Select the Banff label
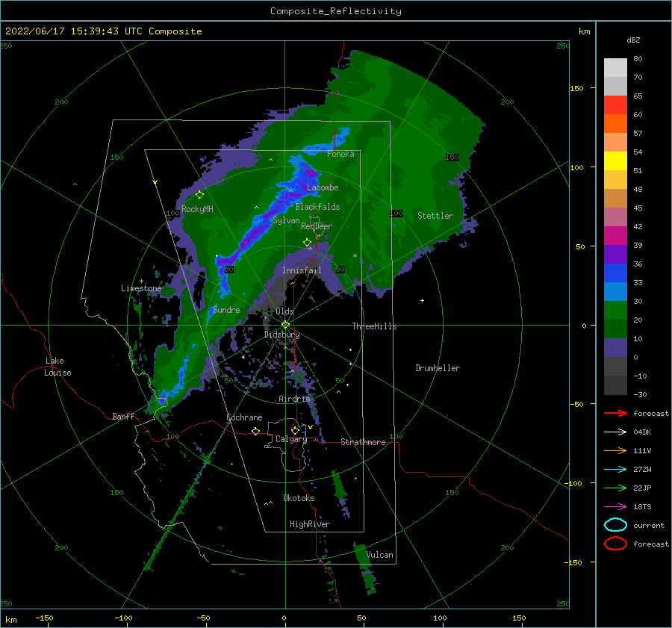 click(123, 416)
